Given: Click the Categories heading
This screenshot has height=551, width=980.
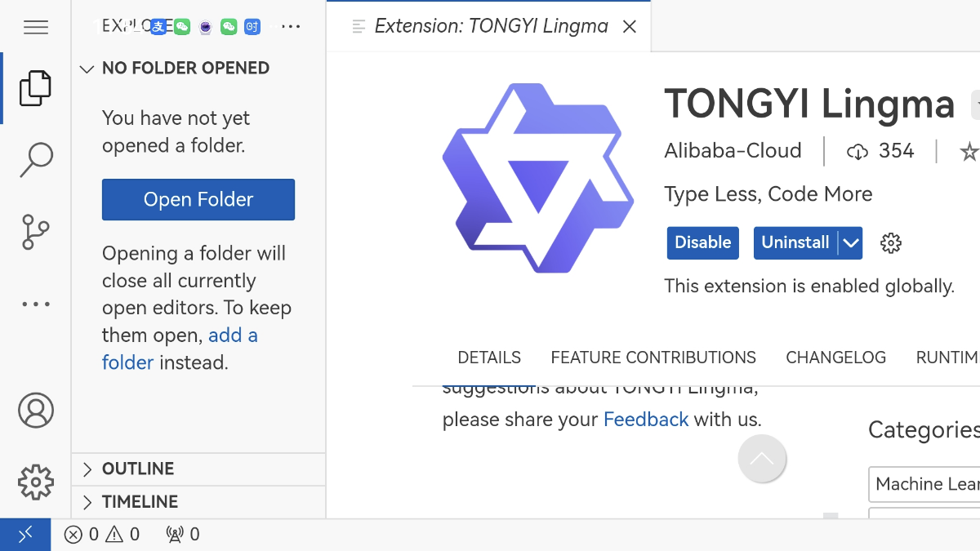Looking at the screenshot, I should [x=924, y=430].
